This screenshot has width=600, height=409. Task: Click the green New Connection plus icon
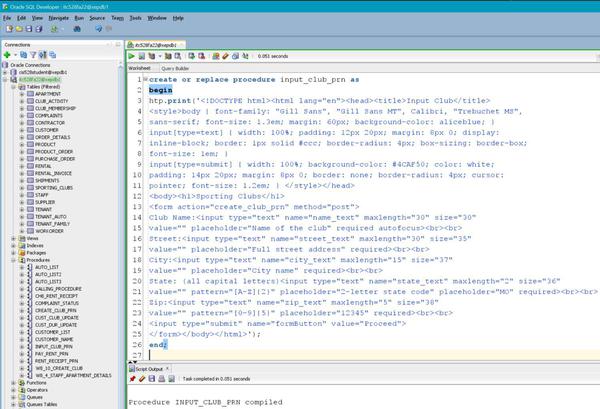point(6,57)
